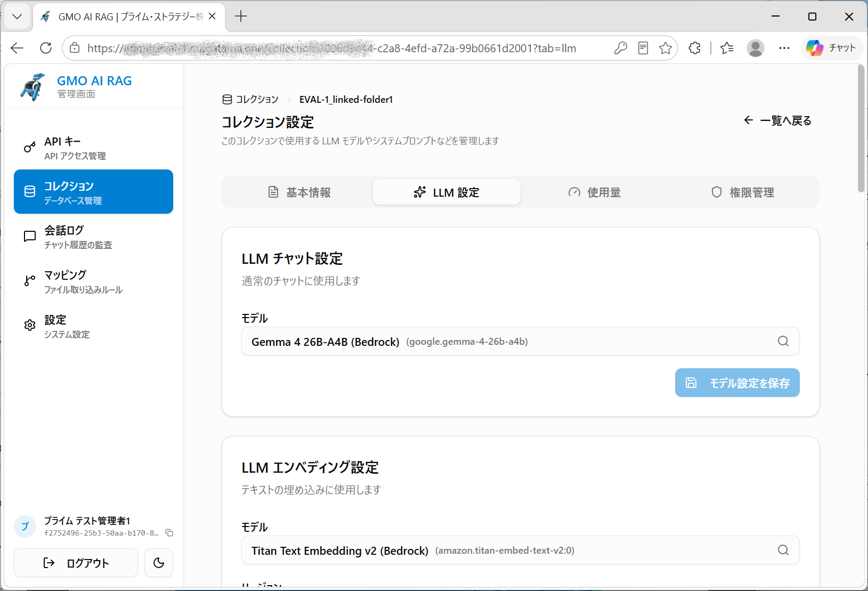The width and height of the screenshot is (868, 591).
Task: Click the コレクション breadcrumb link
Action: (250, 99)
